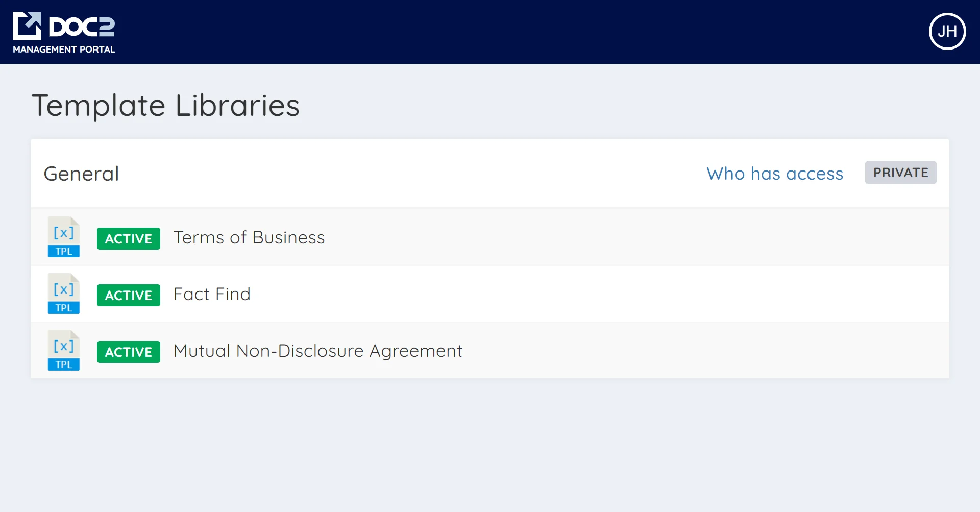
Task: Click the Template Libraries page title
Action: [x=166, y=106]
